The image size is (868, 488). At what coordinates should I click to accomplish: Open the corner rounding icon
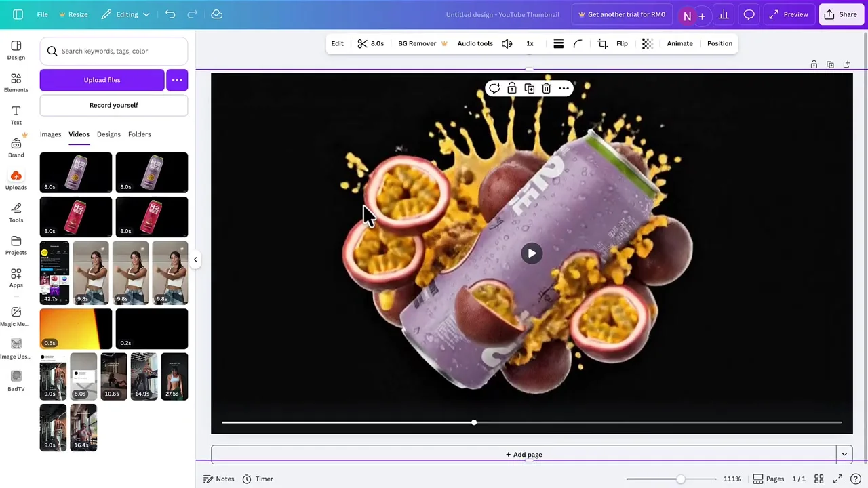pyautogui.click(x=578, y=43)
